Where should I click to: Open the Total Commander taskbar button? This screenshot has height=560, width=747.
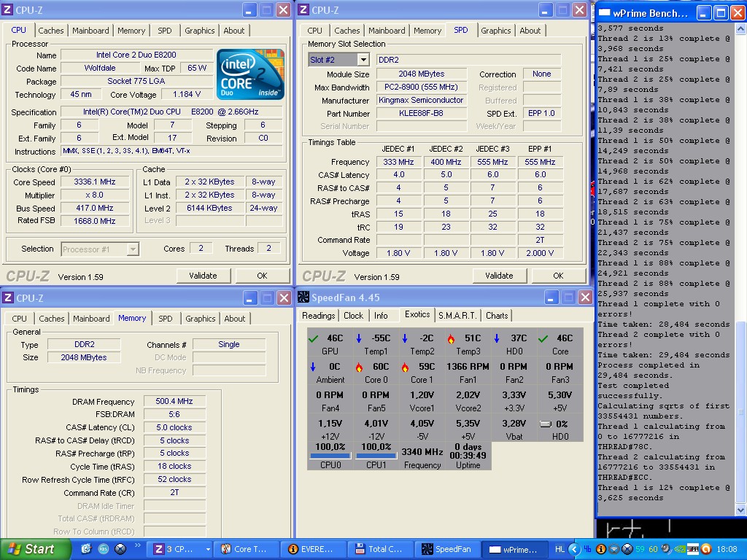tap(381, 549)
